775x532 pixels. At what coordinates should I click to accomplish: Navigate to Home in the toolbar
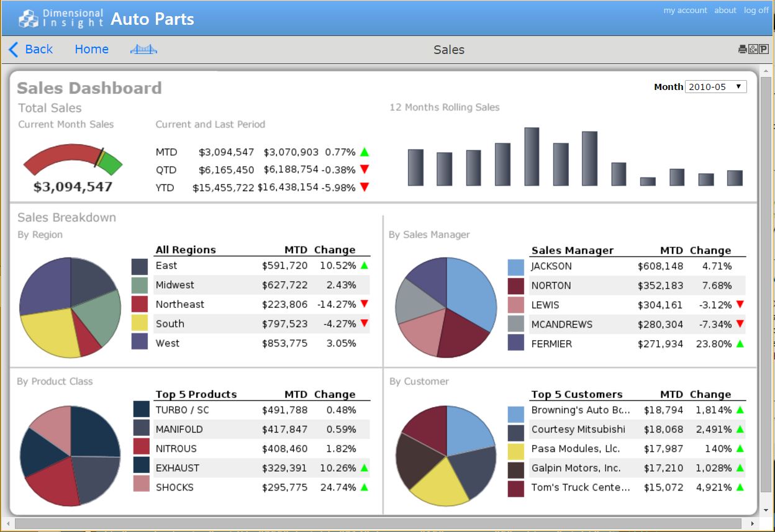click(x=91, y=50)
